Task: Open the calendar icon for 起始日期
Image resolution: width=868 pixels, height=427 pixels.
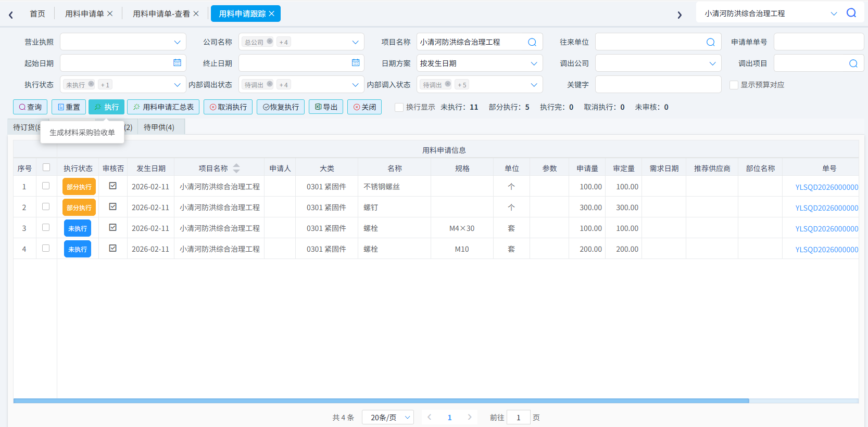Action: point(177,62)
